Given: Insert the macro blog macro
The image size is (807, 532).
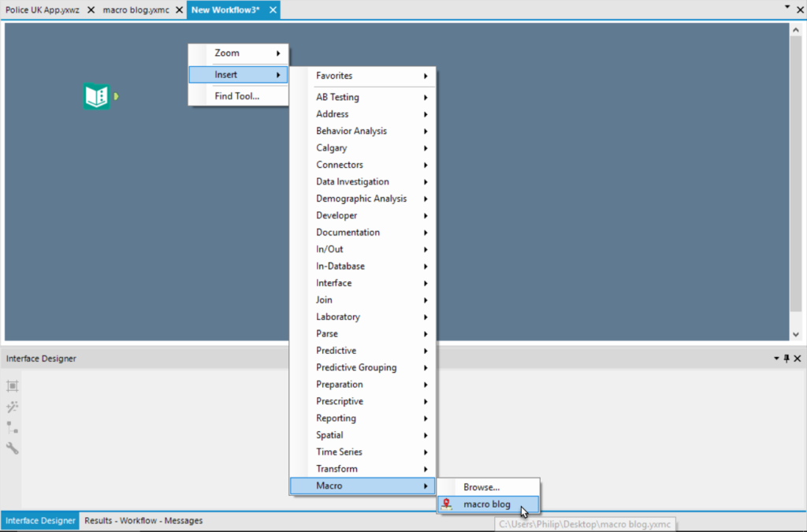Looking at the screenshot, I should tap(488, 504).
